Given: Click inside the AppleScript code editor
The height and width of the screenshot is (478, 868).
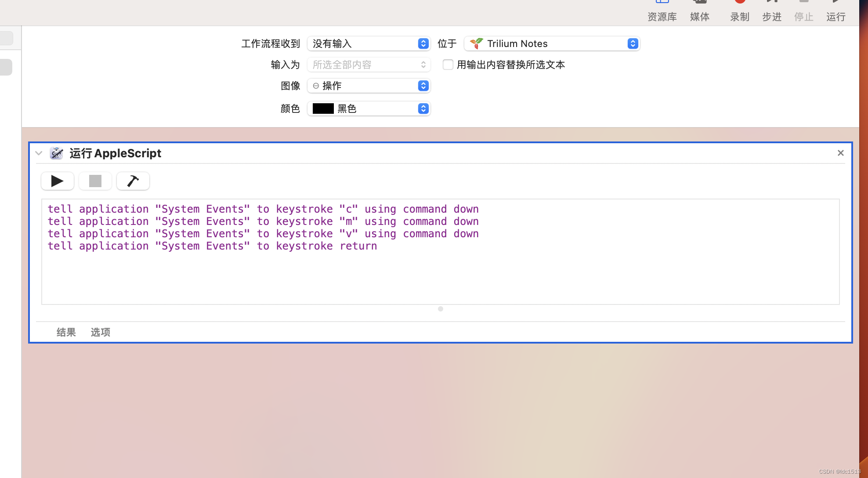Looking at the screenshot, I should tap(439, 272).
